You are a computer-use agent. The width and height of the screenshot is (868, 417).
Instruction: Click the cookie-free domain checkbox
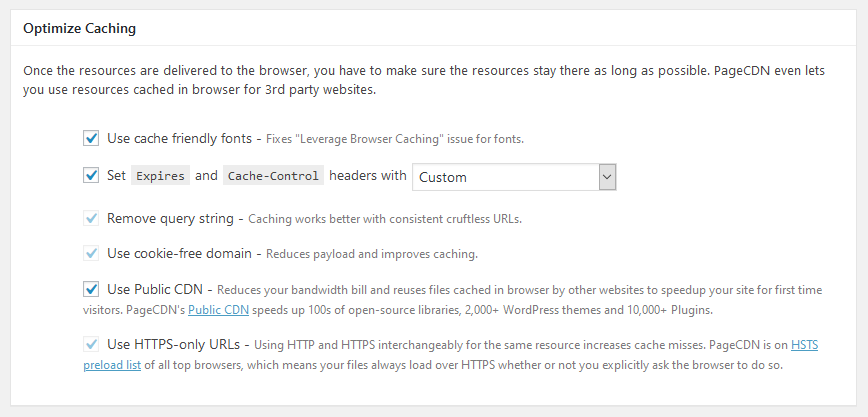click(x=91, y=253)
